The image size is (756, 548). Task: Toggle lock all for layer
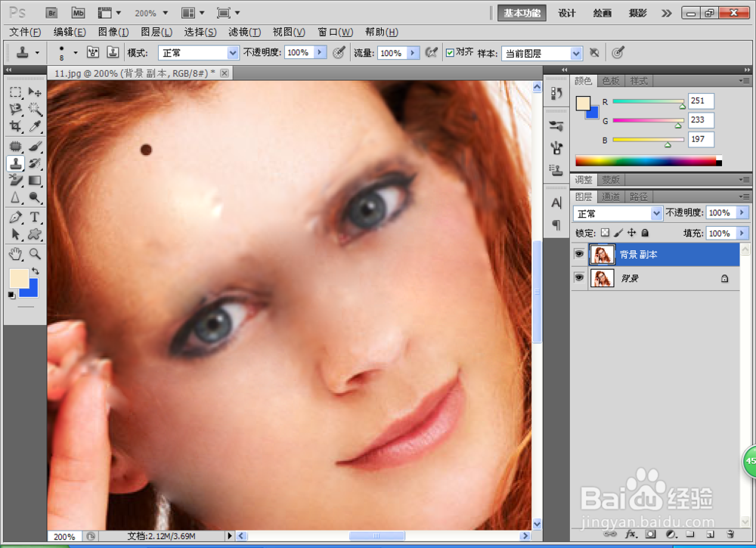pos(645,233)
